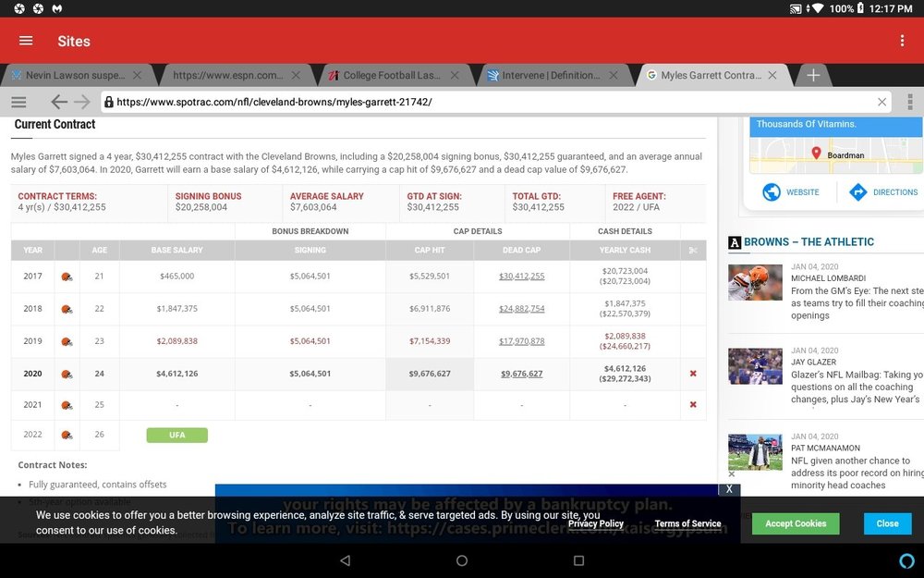Open Michael Lombardi article thumbnail
This screenshot has height=578, width=924.
pos(755,282)
